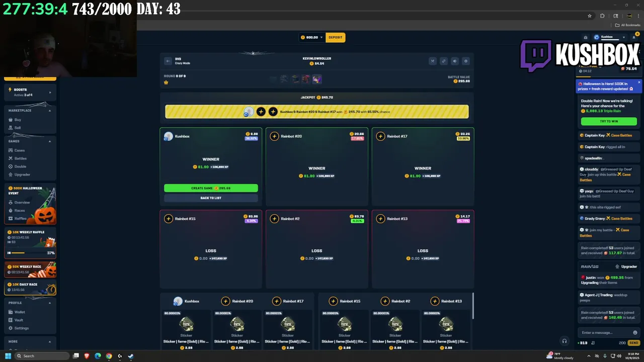Open notifications bell icon
The width and height of the screenshot is (644, 362).
coord(633,37)
